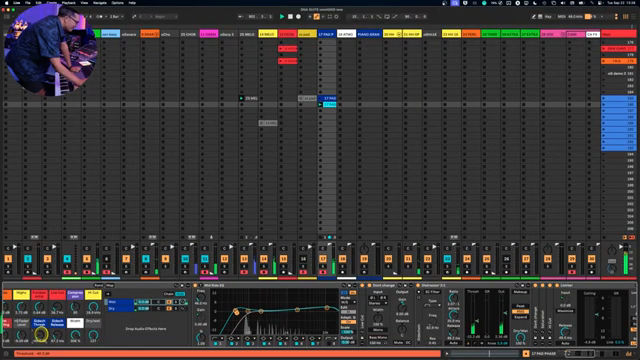Select the 17 PAD P track header

[x=327, y=34]
